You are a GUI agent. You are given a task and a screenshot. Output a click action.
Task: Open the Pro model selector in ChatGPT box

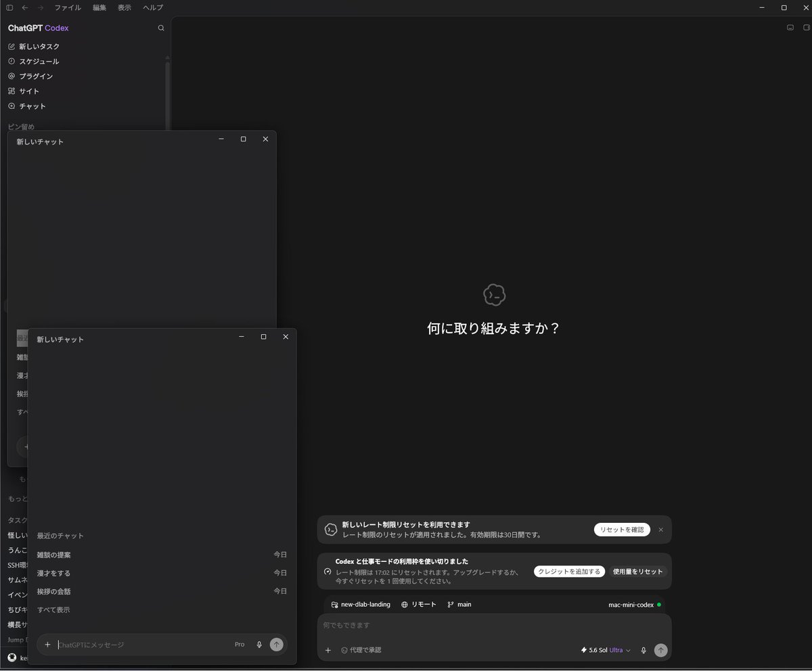(x=240, y=645)
